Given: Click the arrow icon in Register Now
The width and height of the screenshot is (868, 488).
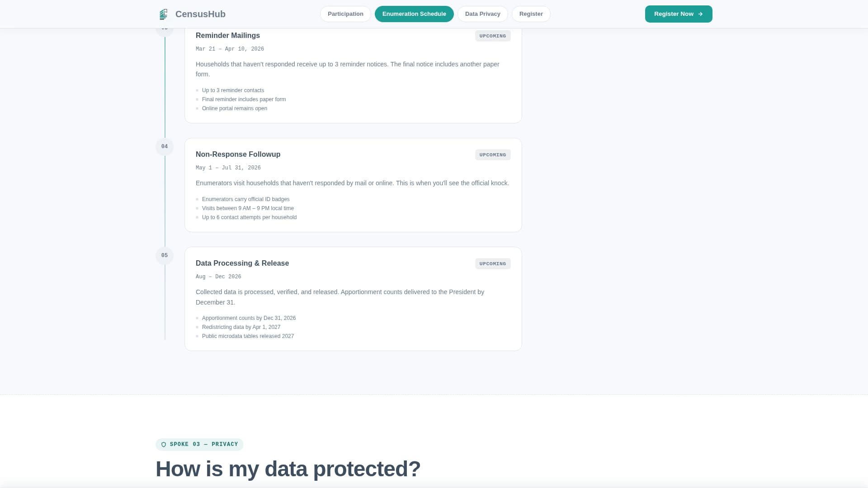Looking at the screenshot, I should coord(700,14).
